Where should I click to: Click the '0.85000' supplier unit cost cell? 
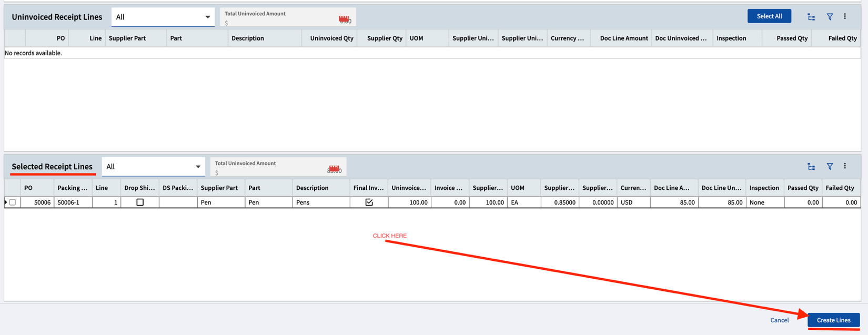pyautogui.click(x=560, y=202)
